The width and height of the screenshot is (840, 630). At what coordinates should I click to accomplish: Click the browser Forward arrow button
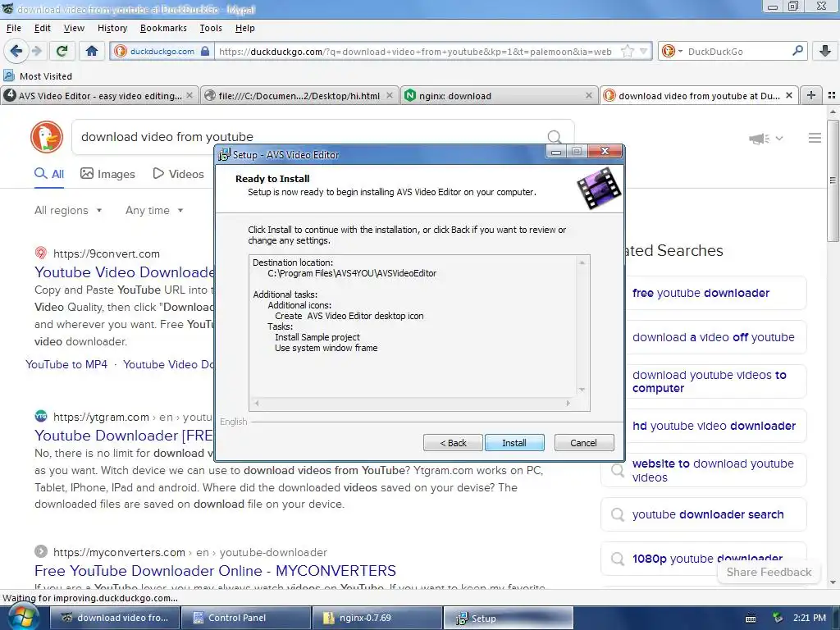37,51
